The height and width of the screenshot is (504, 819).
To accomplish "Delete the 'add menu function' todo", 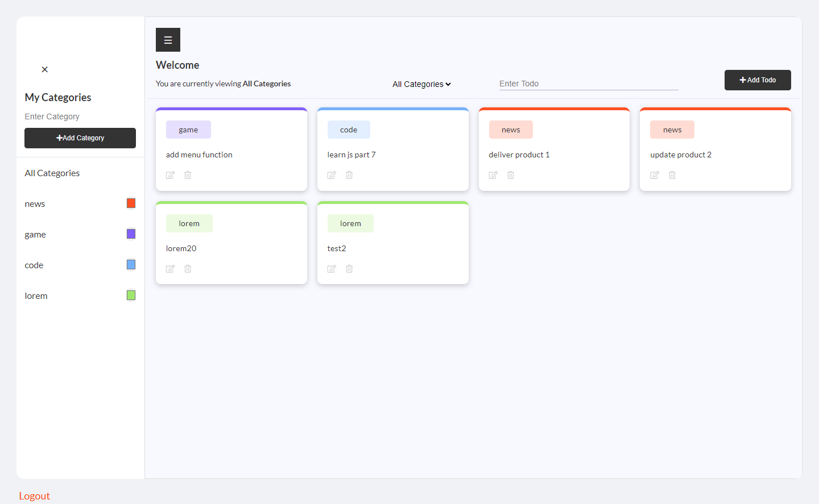I will pyautogui.click(x=188, y=175).
